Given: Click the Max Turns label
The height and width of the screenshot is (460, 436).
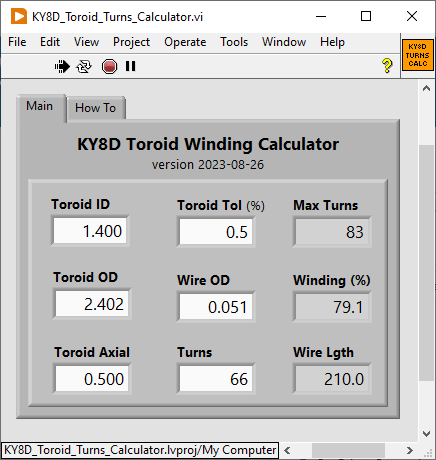Looking at the screenshot, I should tap(326, 205).
